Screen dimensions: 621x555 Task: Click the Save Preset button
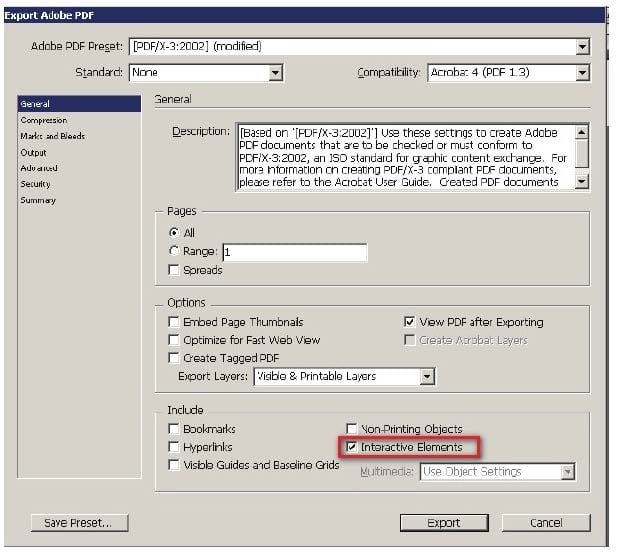(79, 523)
